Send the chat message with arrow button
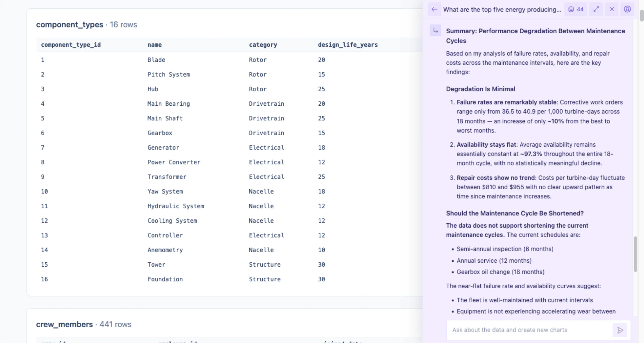The width and height of the screenshot is (644, 343). pos(620,330)
